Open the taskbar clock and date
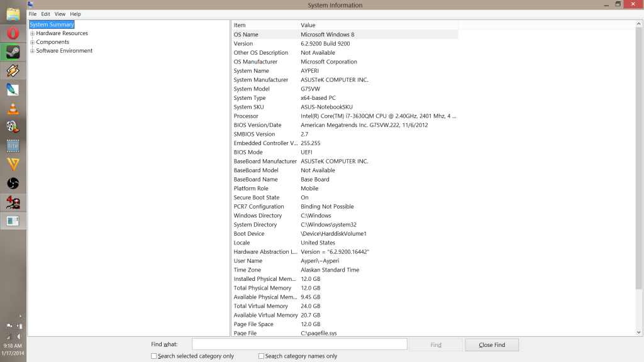The image size is (644, 362). pyautogui.click(x=13, y=349)
